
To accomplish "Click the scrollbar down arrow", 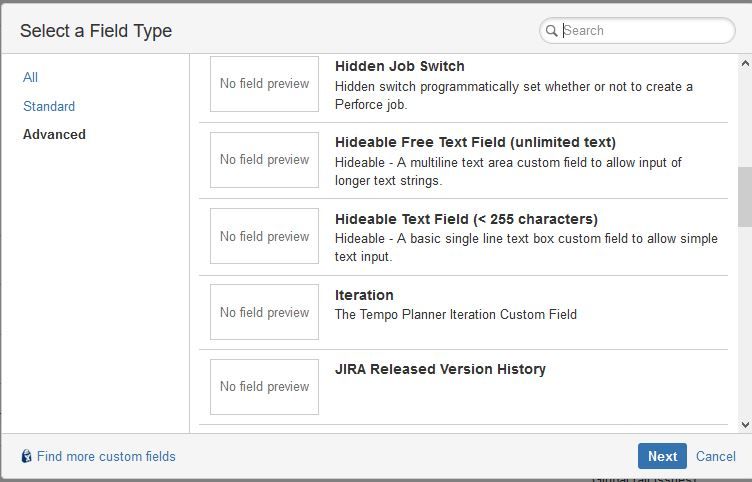I will [744, 425].
